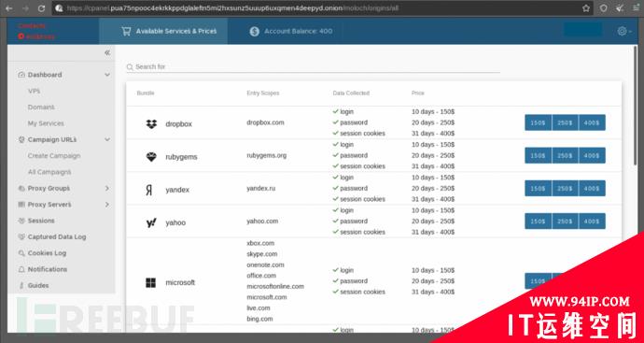Buy yandex 31-day plan for 400$
The width and height of the screenshot is (644, 343).
point(592,189)
